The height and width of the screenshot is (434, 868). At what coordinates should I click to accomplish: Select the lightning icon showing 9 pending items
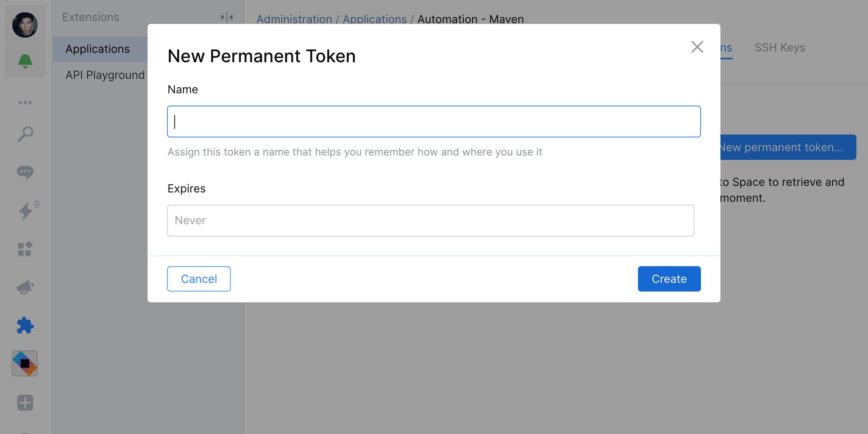[25, 211]
